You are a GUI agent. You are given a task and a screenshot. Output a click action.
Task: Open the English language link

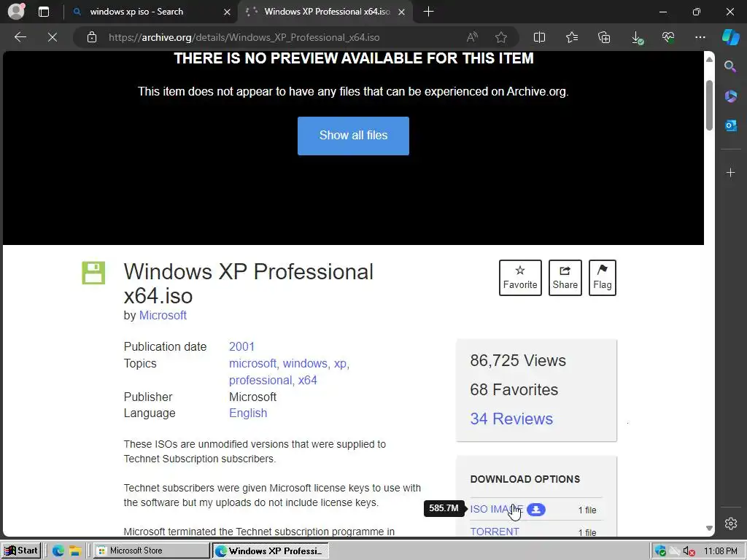coord(248,413)
